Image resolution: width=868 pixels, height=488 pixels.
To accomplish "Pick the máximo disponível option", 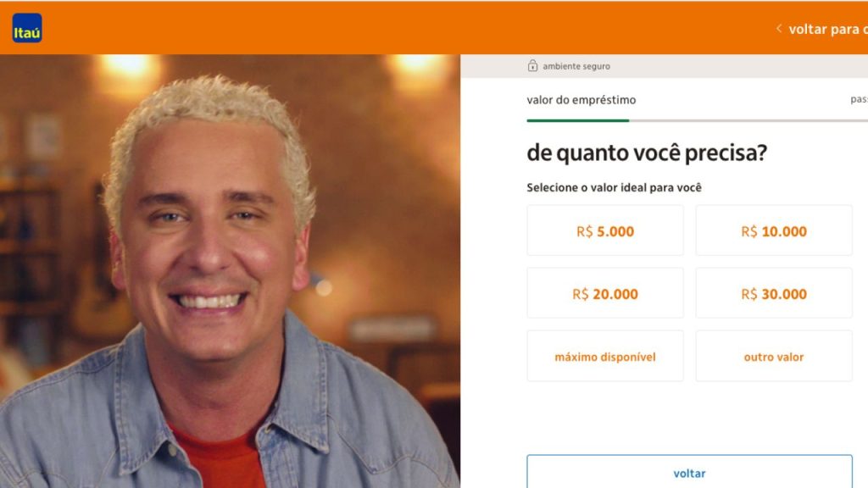I will click(605, 357).
